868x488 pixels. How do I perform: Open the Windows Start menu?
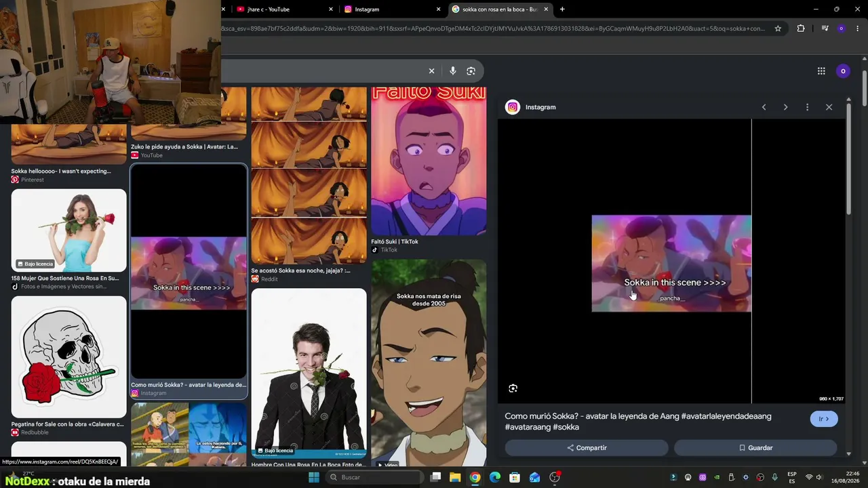point(313,477)
